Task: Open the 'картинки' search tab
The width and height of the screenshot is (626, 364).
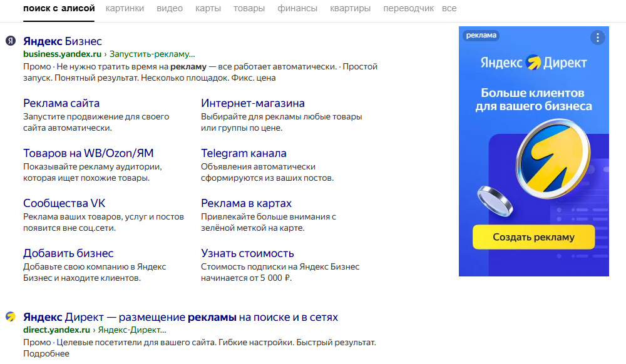Action: 125,8
